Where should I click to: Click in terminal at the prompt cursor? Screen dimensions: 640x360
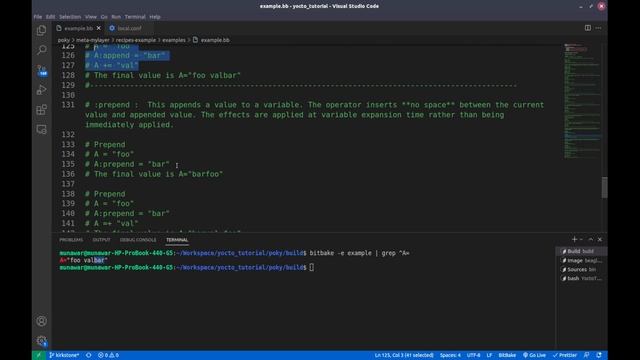pyautogui.click(x=311, y=267)
